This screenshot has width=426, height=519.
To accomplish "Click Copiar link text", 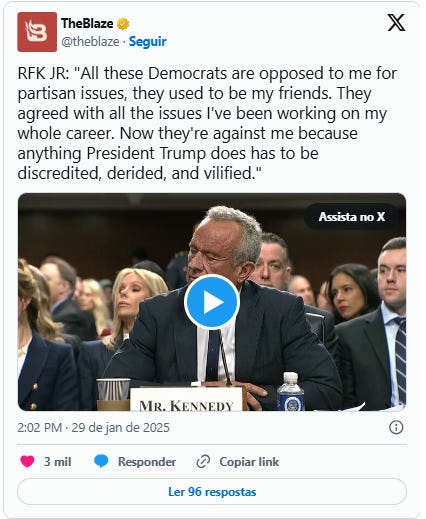I will 249,462.
